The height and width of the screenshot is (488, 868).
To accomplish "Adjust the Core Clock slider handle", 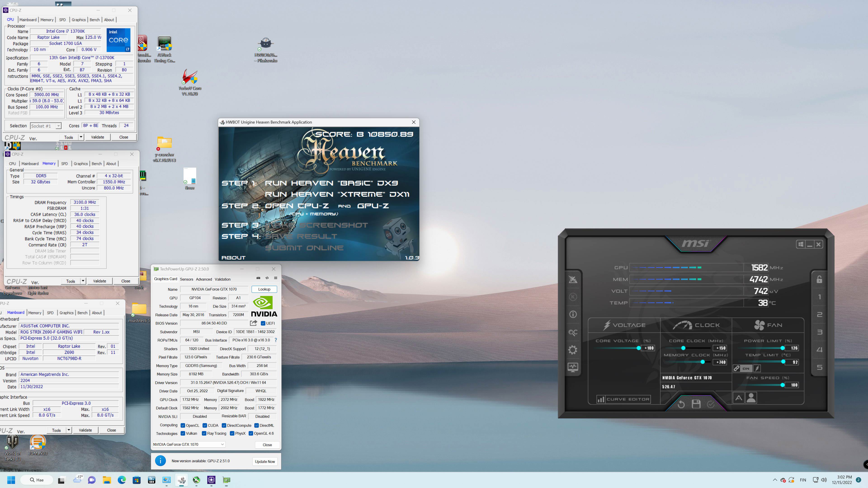I will coord(683,348).
